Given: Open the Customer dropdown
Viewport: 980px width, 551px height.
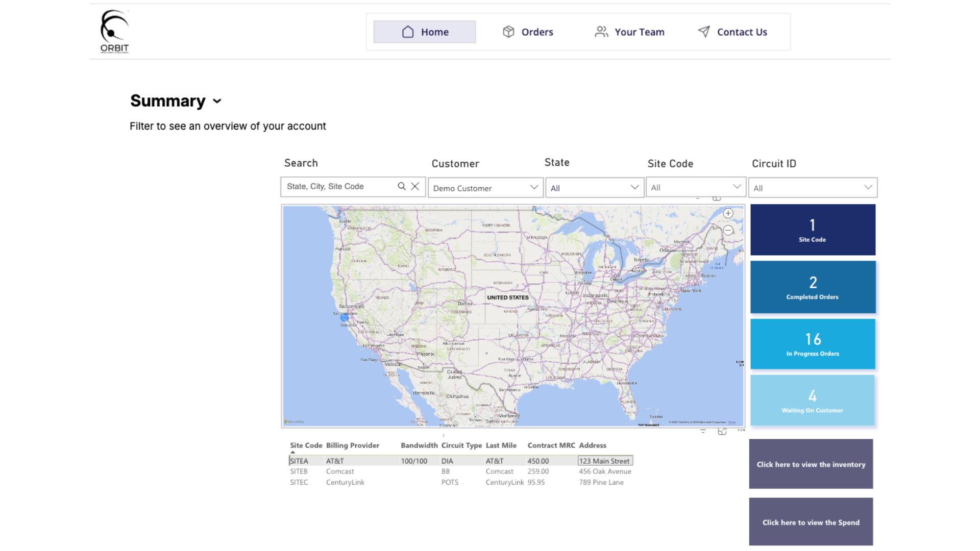Looking at the screenshot, I should coord(485,188).
